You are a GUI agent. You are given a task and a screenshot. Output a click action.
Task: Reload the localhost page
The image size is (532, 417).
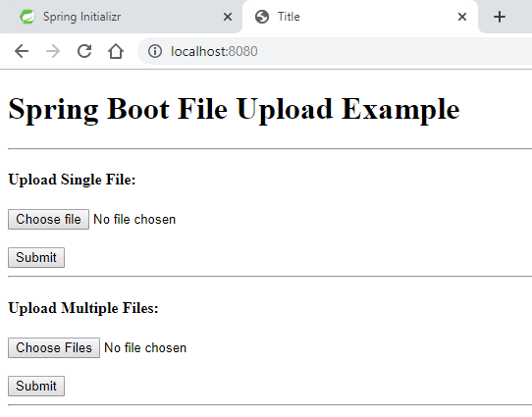(84, 51)
